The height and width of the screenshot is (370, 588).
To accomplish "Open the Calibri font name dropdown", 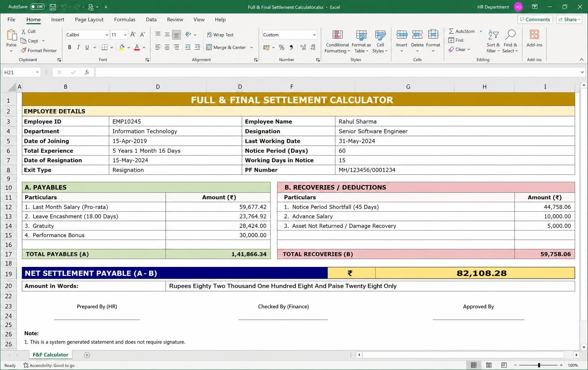I will click(107, 35).
